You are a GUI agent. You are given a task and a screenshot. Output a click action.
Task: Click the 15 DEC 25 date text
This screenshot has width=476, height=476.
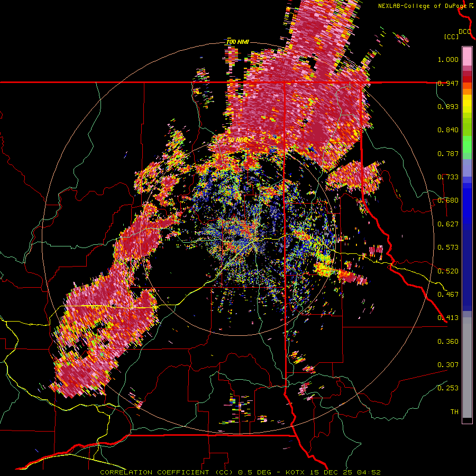[x=331, y=472]
